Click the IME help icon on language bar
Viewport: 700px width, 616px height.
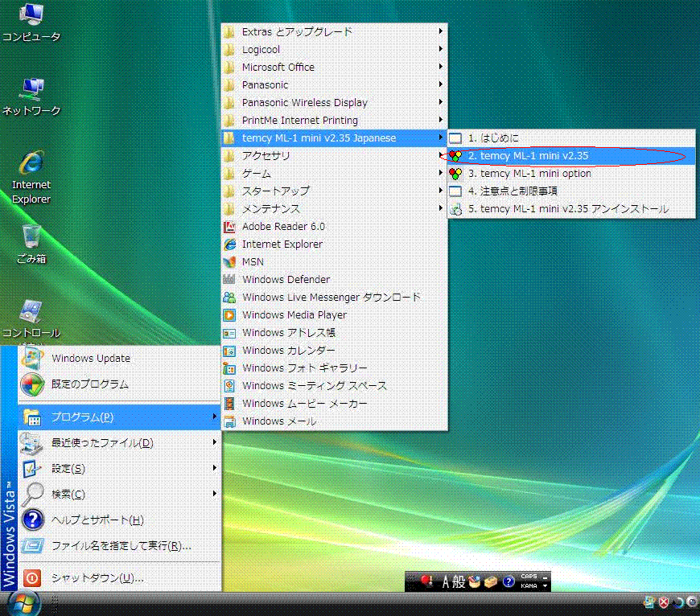[x=509, y=581]
